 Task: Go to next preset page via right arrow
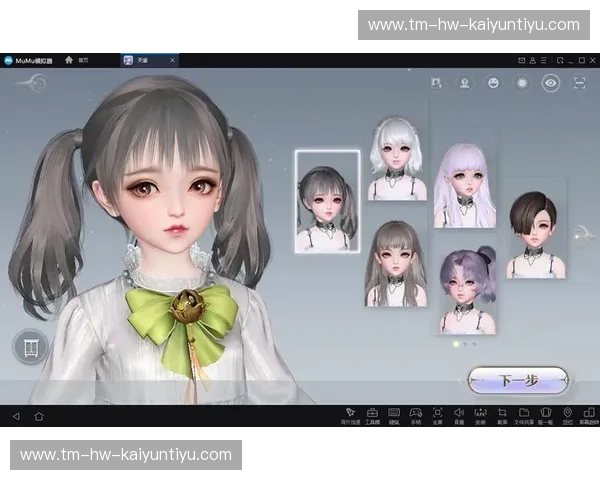point(582,234)
